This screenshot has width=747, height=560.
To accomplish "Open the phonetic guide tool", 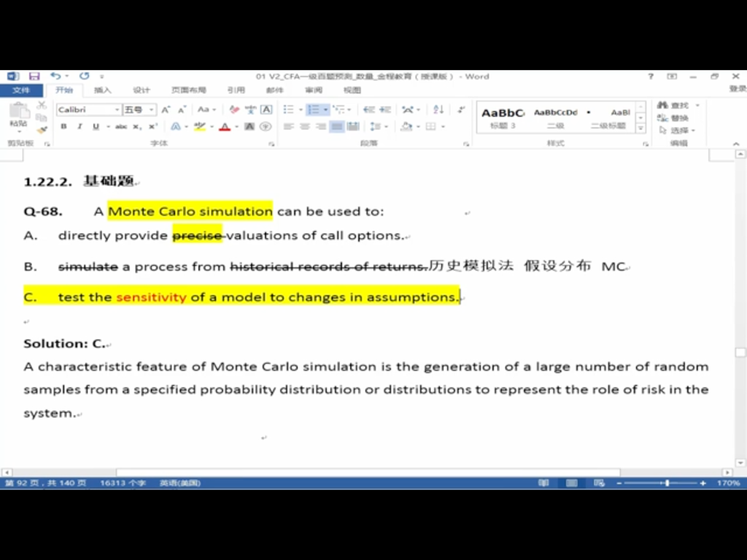I will point(250,110).
